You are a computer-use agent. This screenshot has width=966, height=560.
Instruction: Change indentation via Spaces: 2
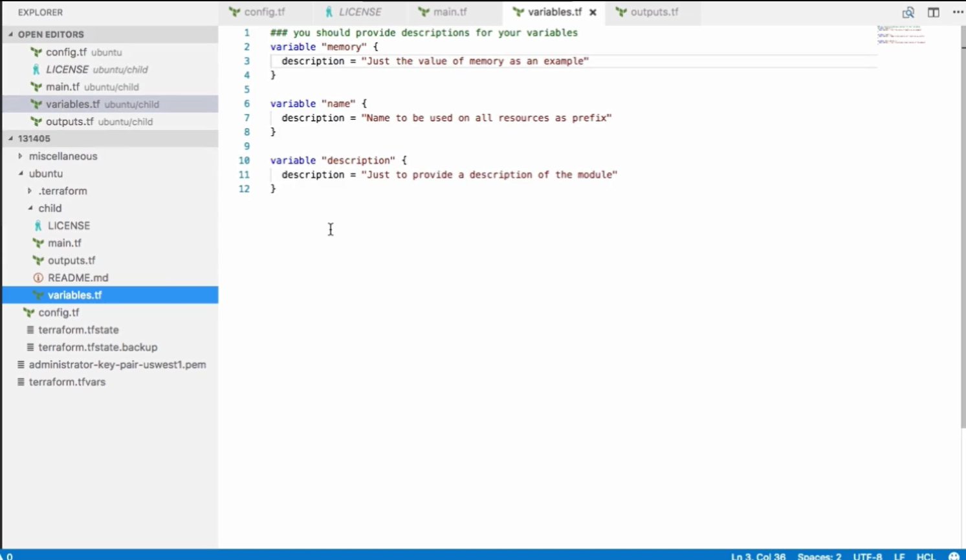pos(819,555)
